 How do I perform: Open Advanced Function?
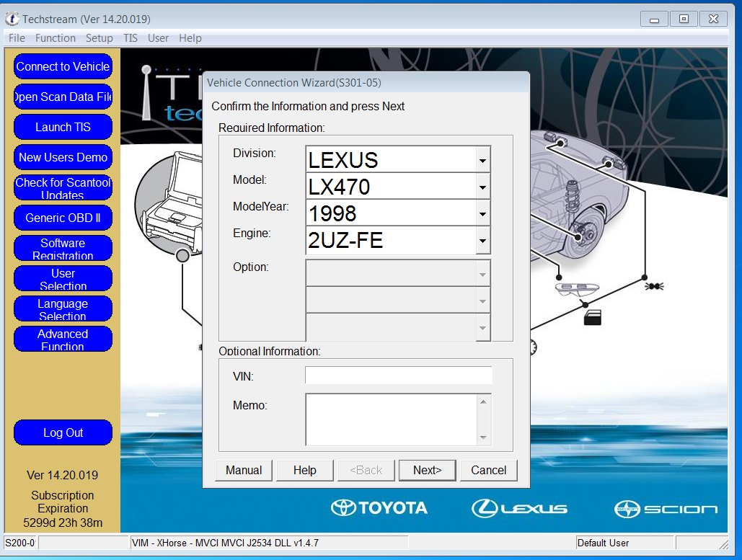point(63,339)
